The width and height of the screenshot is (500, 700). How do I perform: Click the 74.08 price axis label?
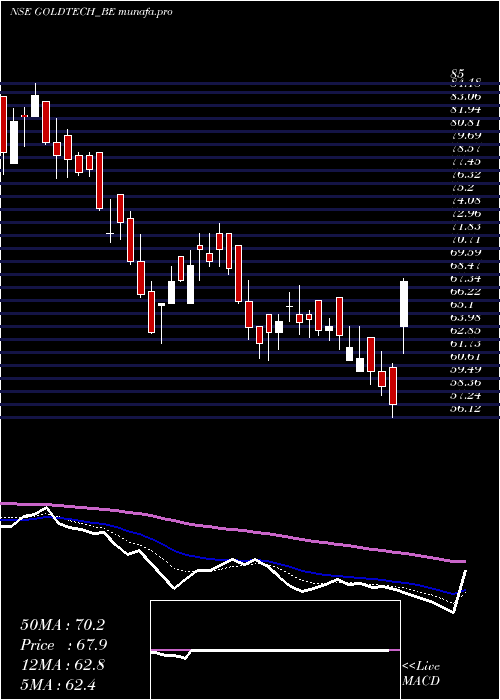coord(466,200)
